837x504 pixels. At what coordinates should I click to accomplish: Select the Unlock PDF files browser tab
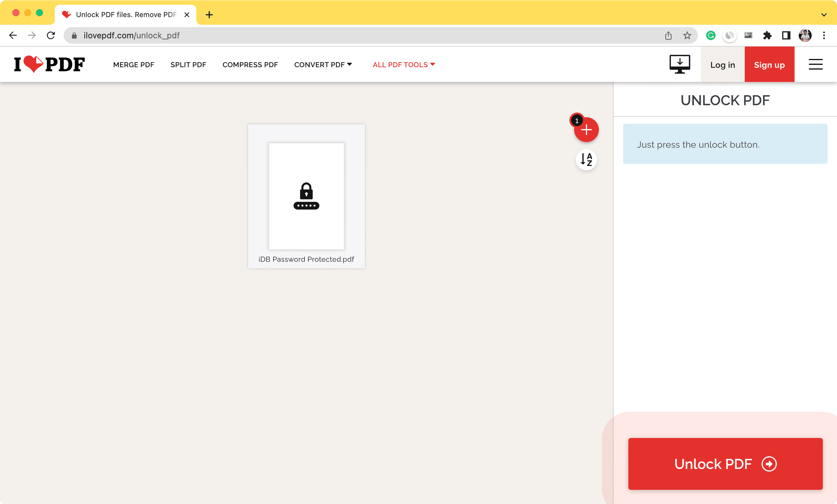coord(126,15)
